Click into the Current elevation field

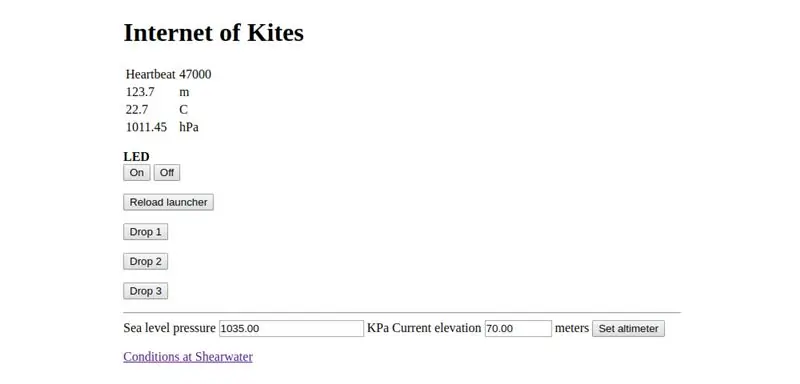pyautogui.click(x=518, y=328)
